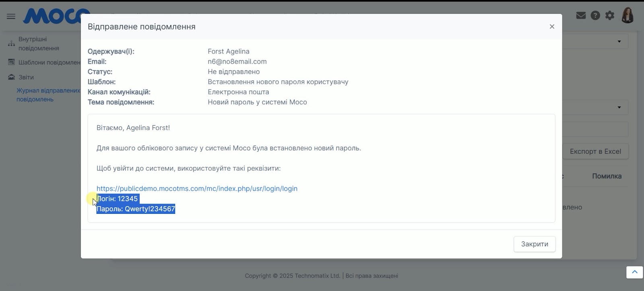
Task: Click the Закрити button
Action: click(535, 244)
